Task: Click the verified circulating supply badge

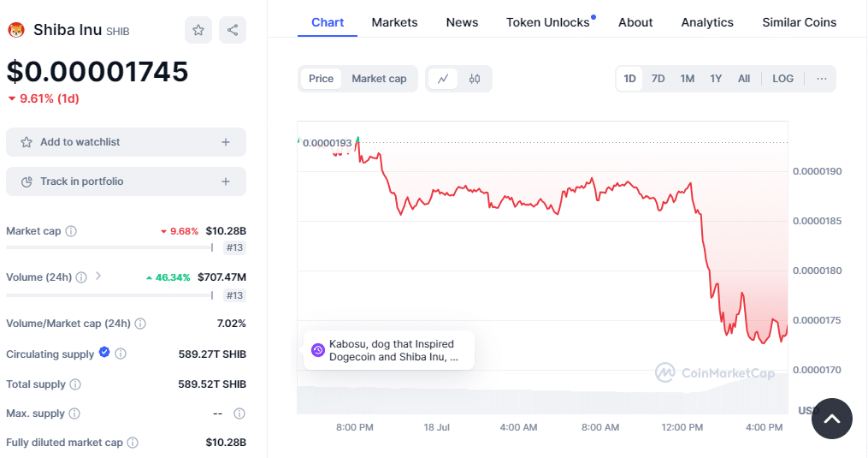Action: click(104, 352)
